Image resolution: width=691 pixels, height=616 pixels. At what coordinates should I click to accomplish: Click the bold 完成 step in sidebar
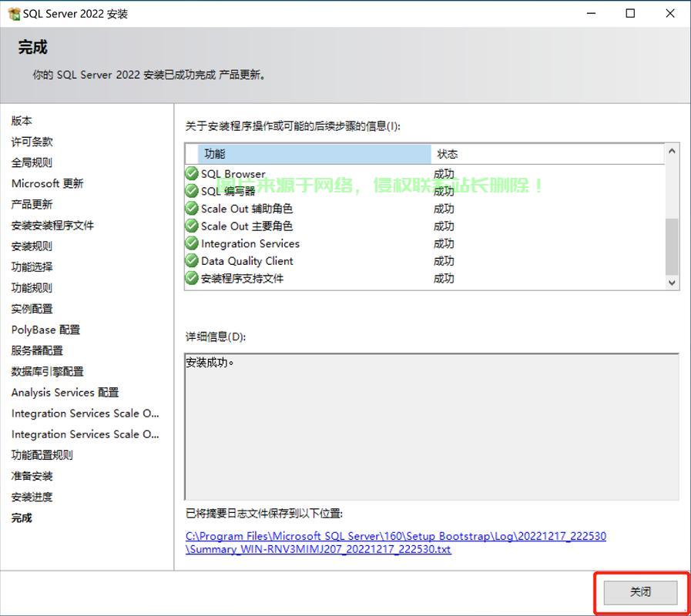pos(22,517)
